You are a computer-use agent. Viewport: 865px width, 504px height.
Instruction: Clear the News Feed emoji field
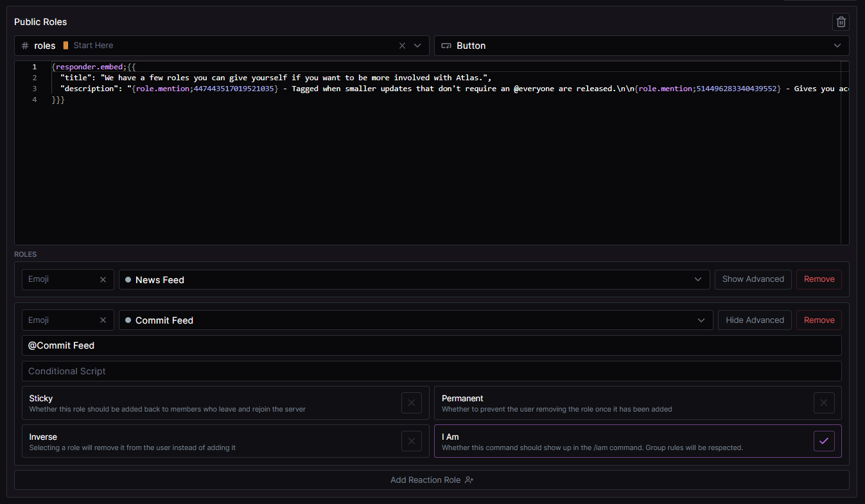click(x=103, y=279)
